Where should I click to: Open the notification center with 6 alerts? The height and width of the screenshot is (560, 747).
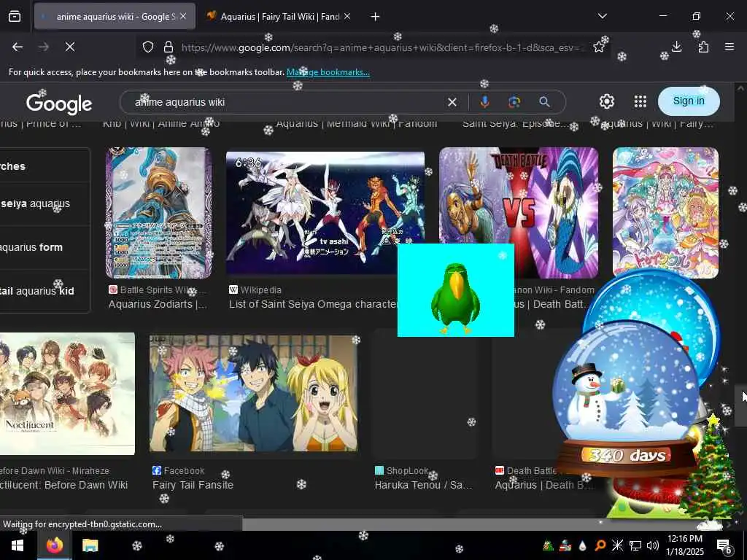(x=724, y=546)
